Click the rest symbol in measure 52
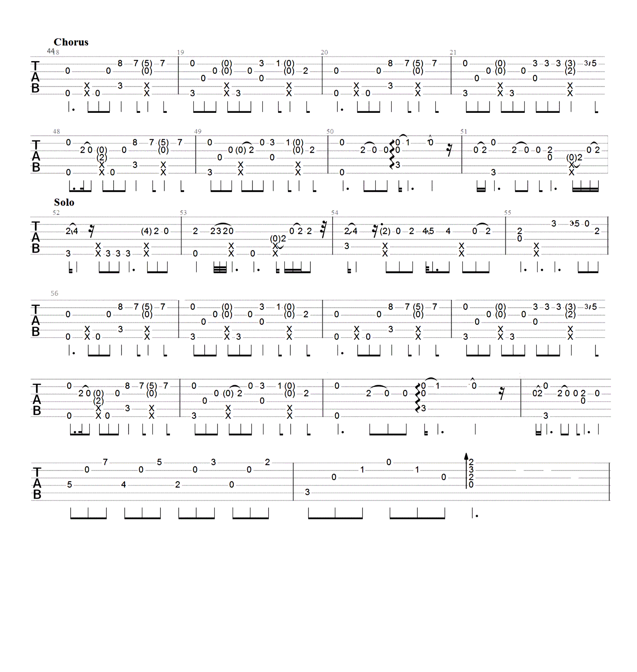 tap(91, 231)
